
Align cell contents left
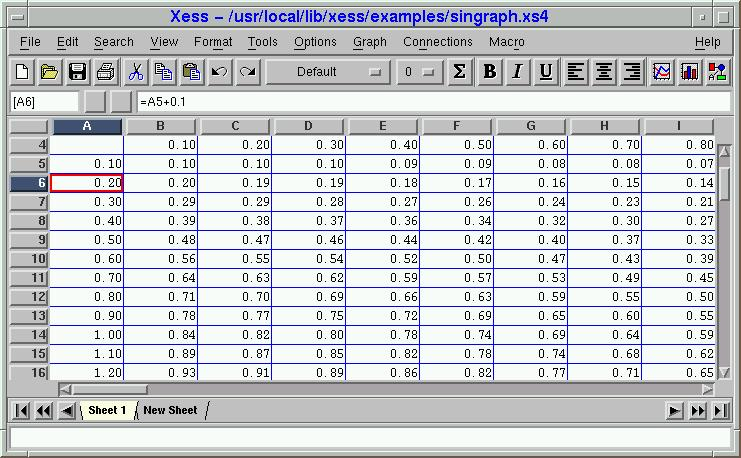tap(576, 72)
